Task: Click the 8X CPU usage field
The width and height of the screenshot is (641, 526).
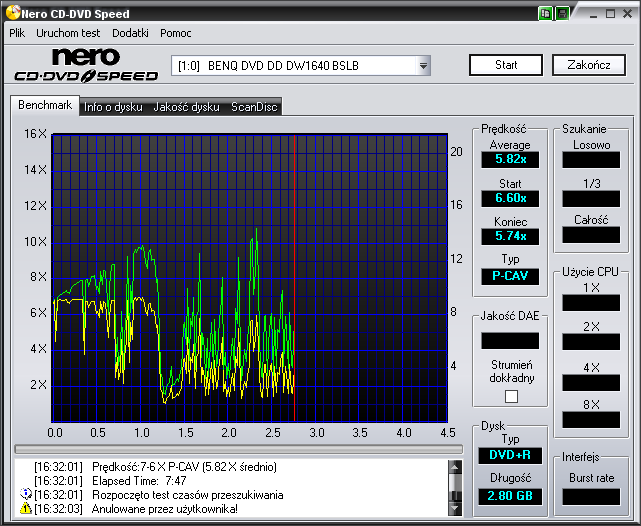Action: click(x=591, y=420)
